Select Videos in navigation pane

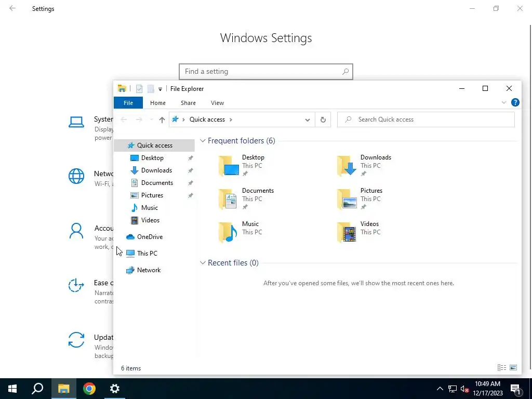pyautogui.click(x=150, y=220)
